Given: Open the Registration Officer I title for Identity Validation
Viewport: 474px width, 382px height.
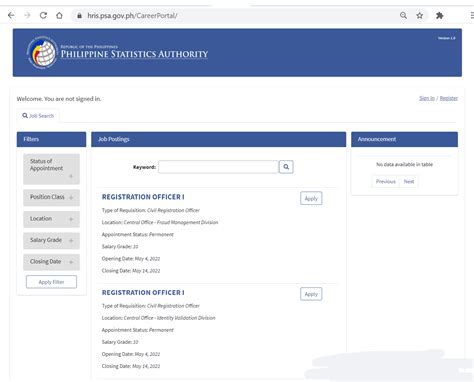Looking at the screenshot, I should point(143,293).
